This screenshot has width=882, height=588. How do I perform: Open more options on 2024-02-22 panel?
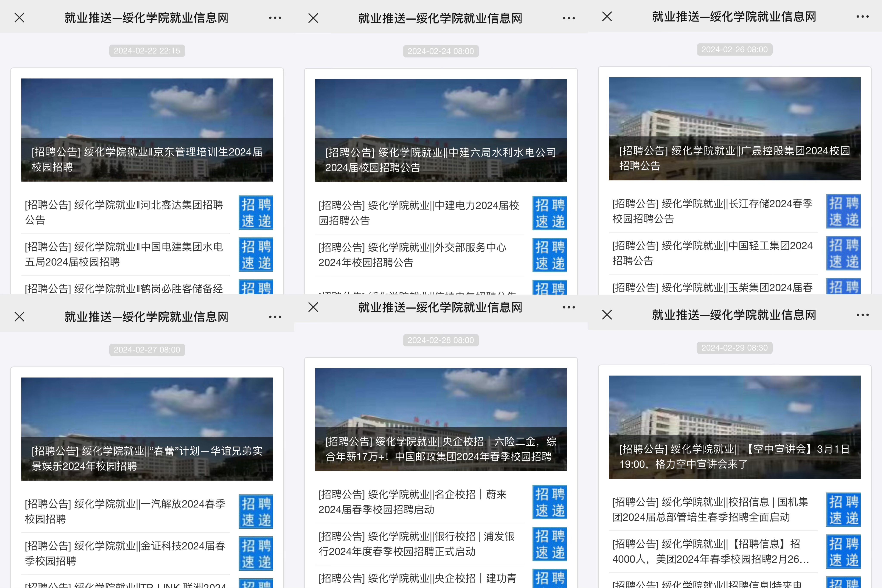pos(275,18)
